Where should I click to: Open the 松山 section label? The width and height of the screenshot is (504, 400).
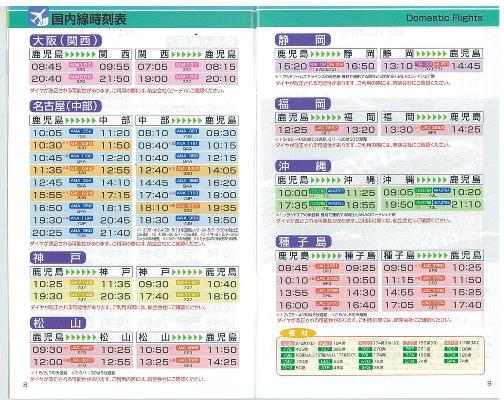coord(58,323)
